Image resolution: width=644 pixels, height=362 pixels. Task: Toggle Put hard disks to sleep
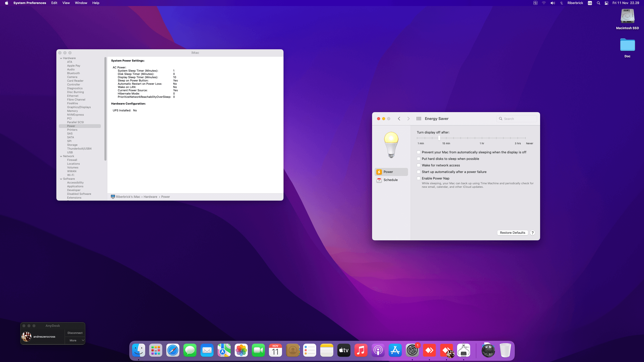click(x=419, y=159)
